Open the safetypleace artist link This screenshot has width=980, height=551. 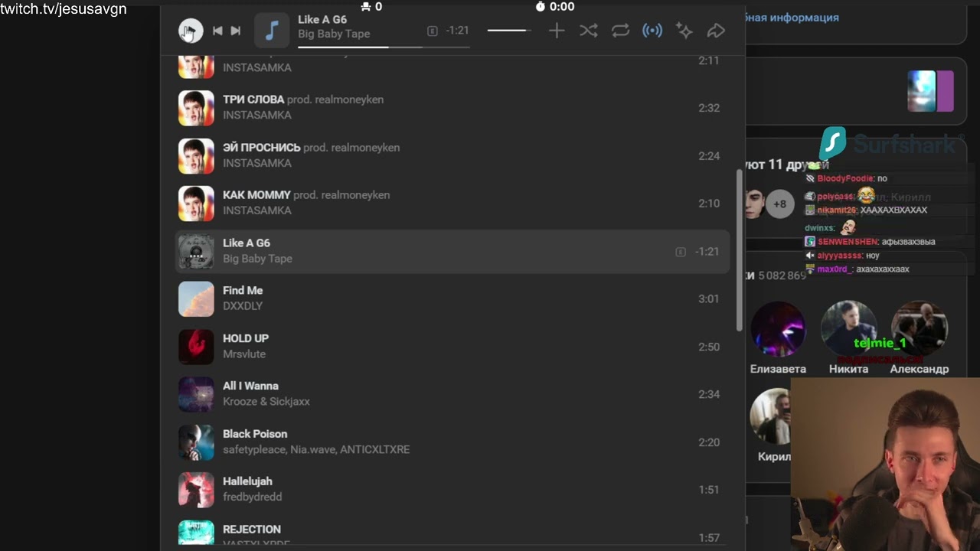point(254,449)
